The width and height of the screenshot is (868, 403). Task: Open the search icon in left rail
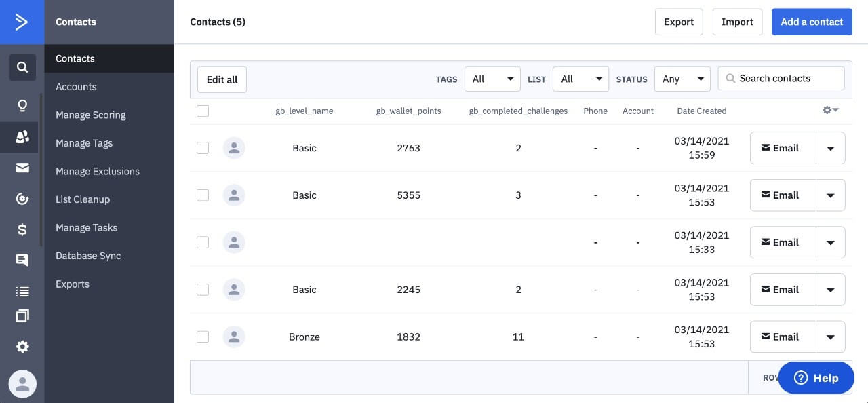click(22, 67)
